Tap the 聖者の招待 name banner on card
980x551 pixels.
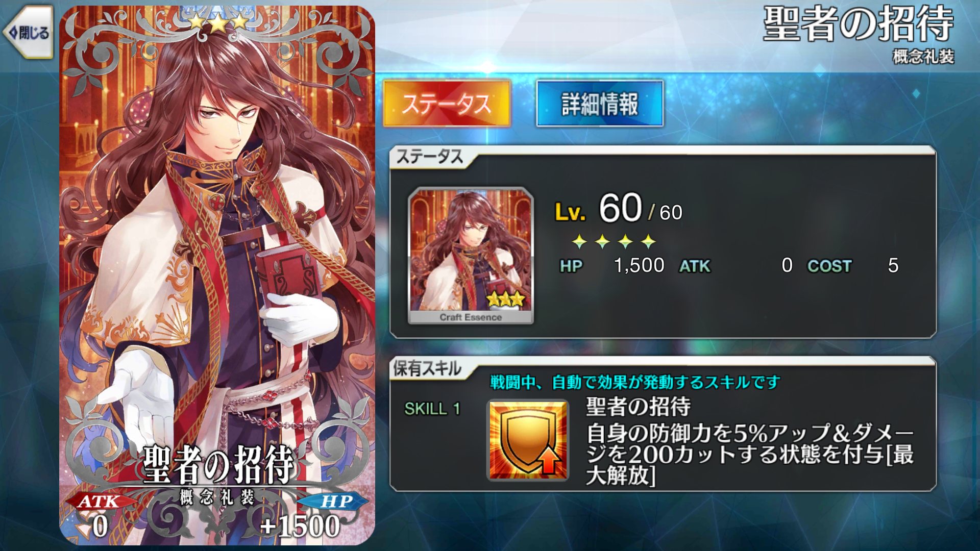pyautogui.click(x=218, y=464)
